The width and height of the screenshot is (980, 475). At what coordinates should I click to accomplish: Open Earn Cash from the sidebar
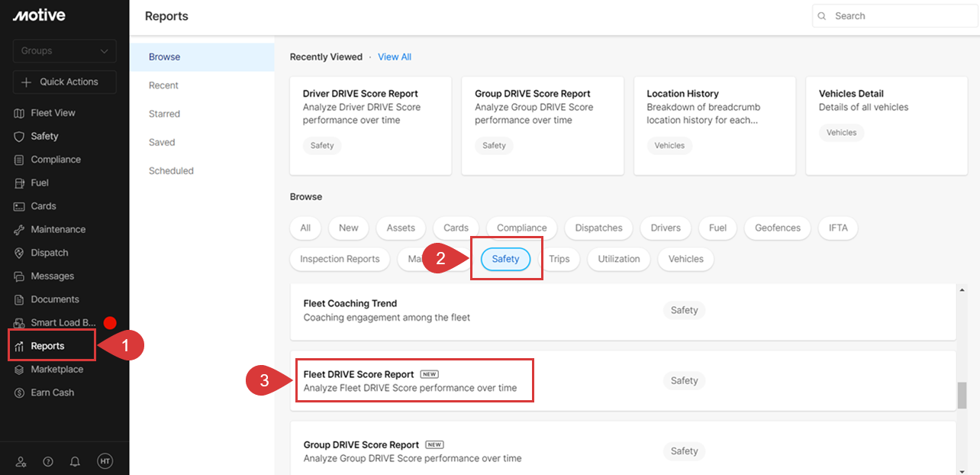pyautogui.click(x=53, y=393)
